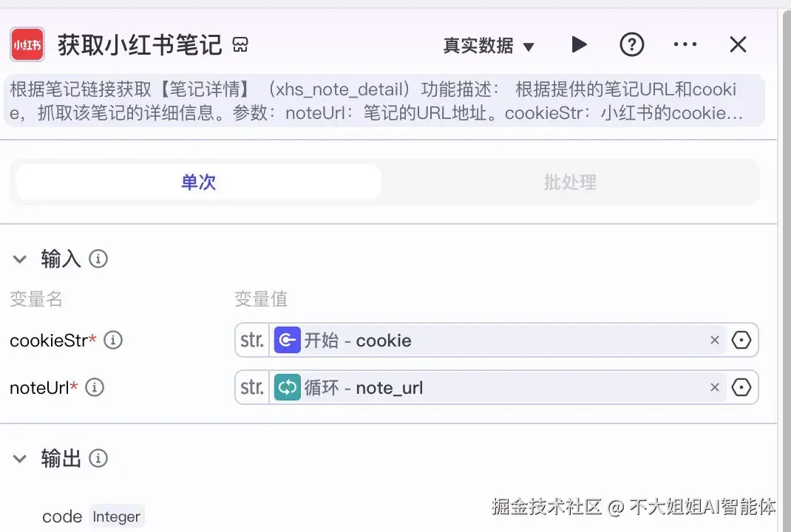Open help via the question mark icon

pyautogui.click(x=632, y=44)
